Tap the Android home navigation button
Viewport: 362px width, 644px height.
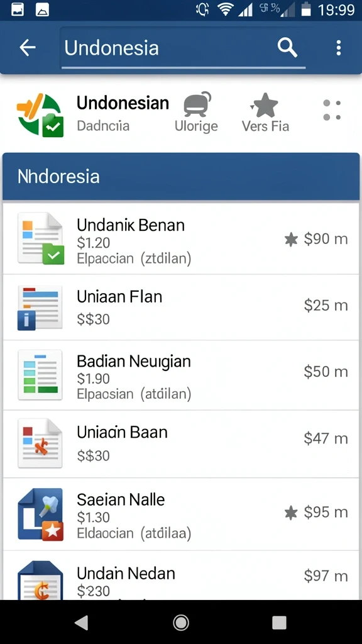click(181, 623)
